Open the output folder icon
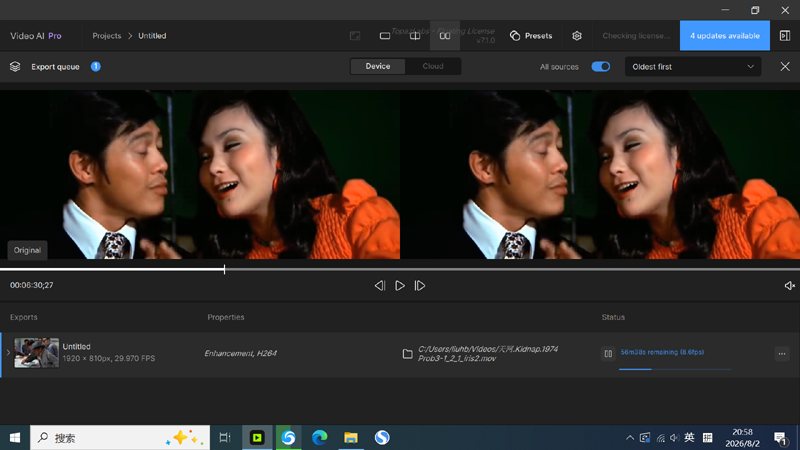The height and width of the screenshot is (450, 800). 407,354
